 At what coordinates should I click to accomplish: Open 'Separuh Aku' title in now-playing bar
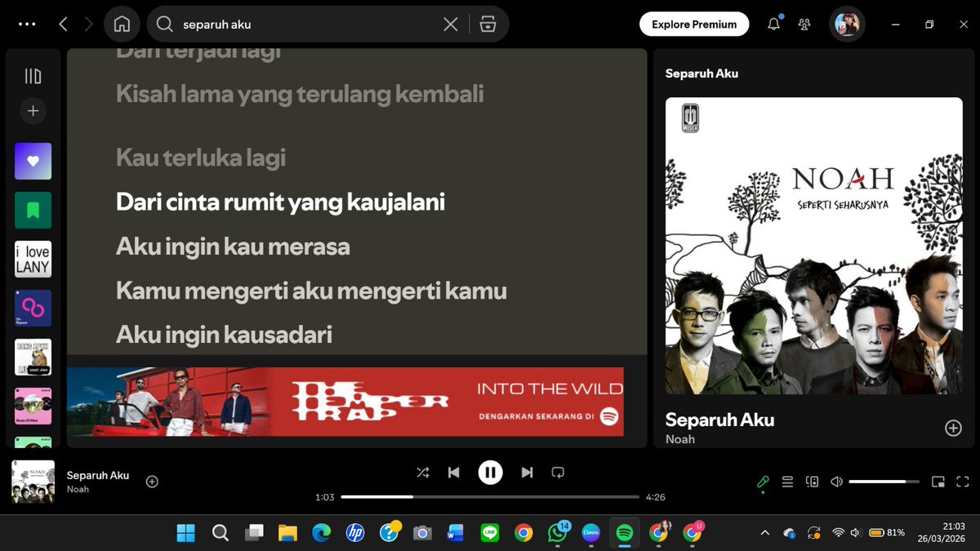tap(98, 475)
